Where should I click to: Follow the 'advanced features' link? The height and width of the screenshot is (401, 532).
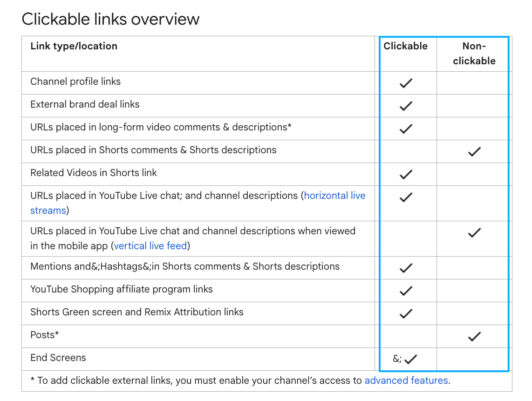406,381
